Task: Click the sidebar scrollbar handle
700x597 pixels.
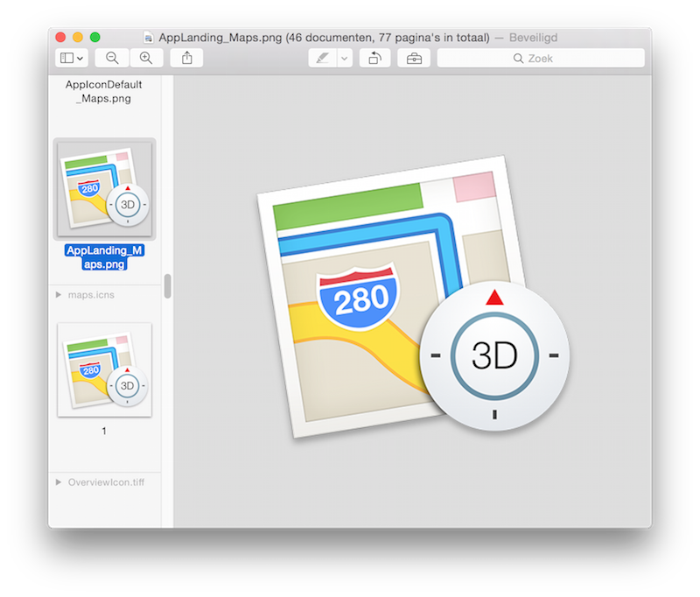Action: [x=167, y=285]
